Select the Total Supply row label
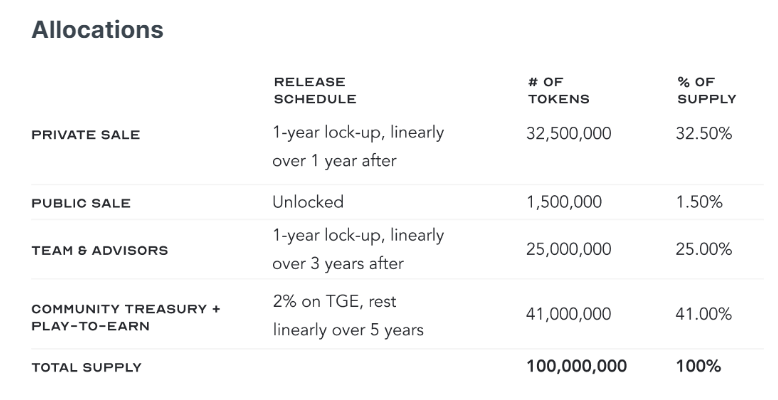The width and height of the screenshot is (778, 400). pos(86,368)
